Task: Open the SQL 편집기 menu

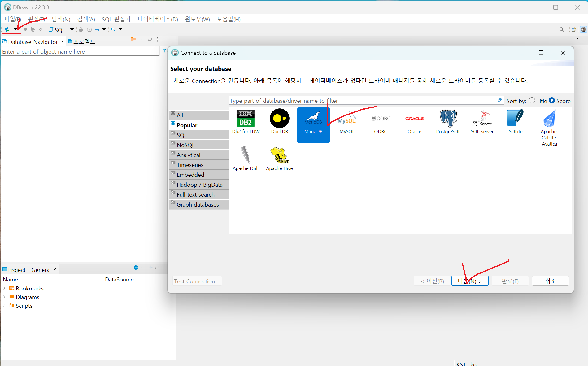Action: coord(116,19)
